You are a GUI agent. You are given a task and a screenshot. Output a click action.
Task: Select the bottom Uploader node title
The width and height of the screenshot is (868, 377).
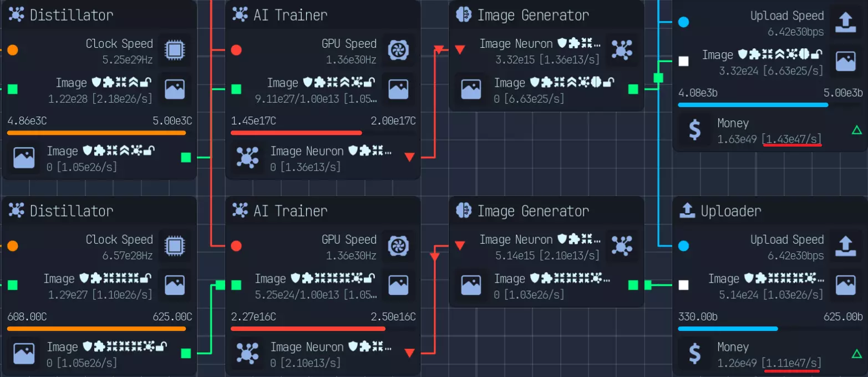(x=731, y=211)
